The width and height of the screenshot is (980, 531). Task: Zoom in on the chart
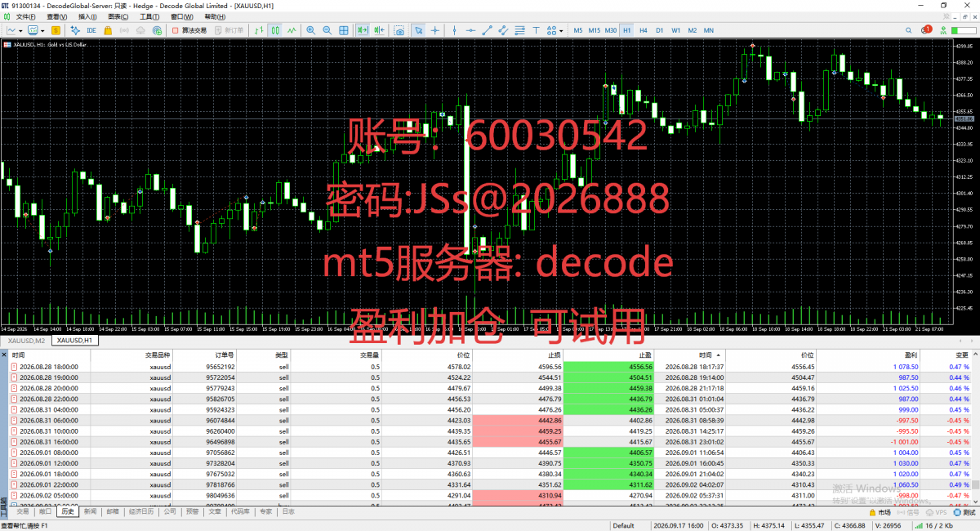(311, 30)
